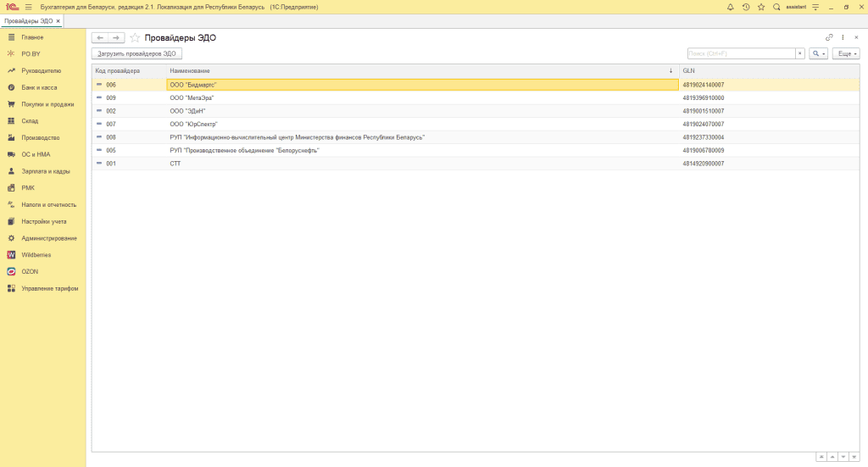Click the favorites star in the title bar
Screen dimensions: 868x467
pos(760,7)
